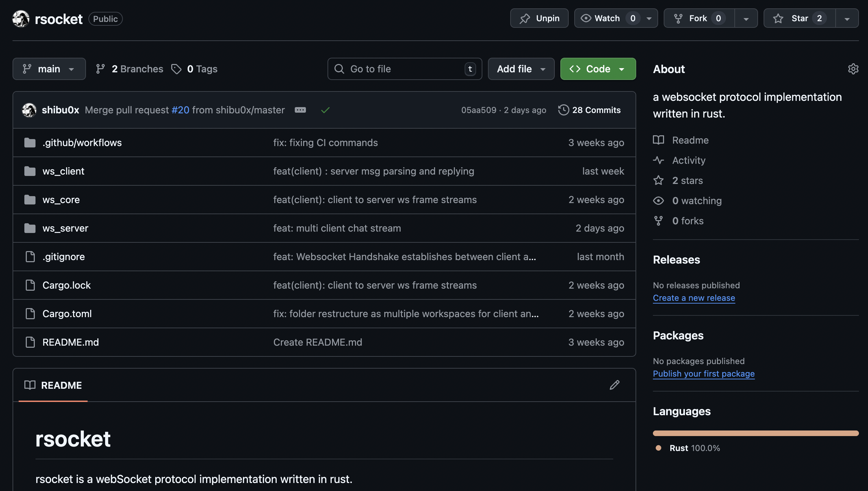Viewport: 868px width, 491px height.
Task: Click the About settings gear icon
Action: pyautogui.click(x=853, y=69)
